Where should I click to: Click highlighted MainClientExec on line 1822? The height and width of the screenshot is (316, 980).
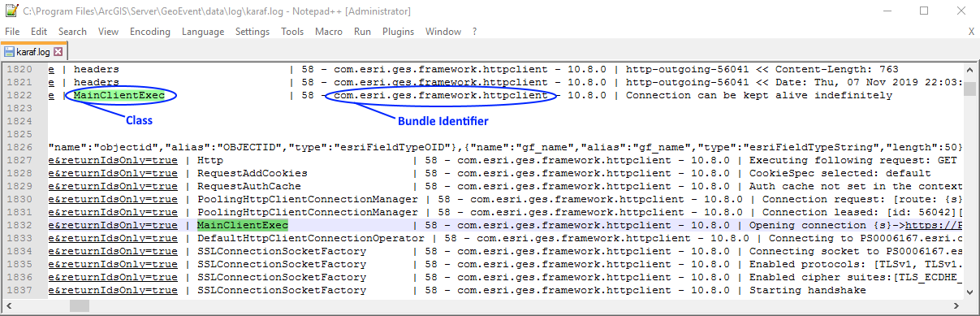click(119, 95)
